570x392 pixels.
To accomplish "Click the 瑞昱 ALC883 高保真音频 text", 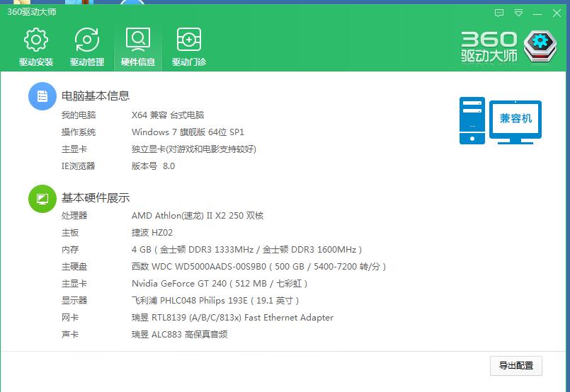I will (180, 334).
